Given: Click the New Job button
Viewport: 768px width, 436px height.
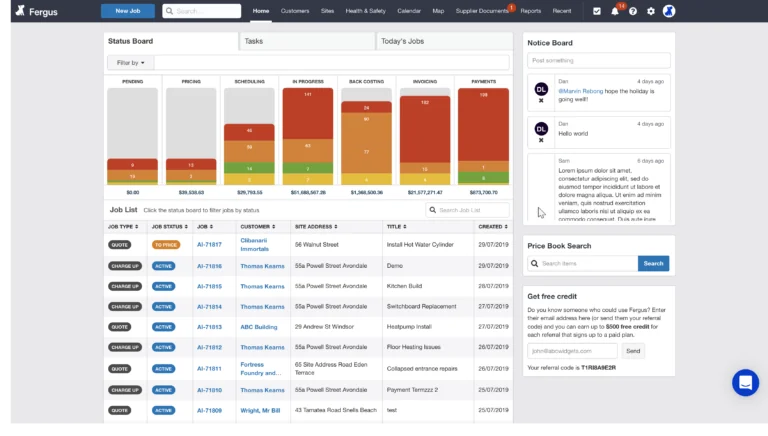Looking at the screenshot, I should pos(128,11).
